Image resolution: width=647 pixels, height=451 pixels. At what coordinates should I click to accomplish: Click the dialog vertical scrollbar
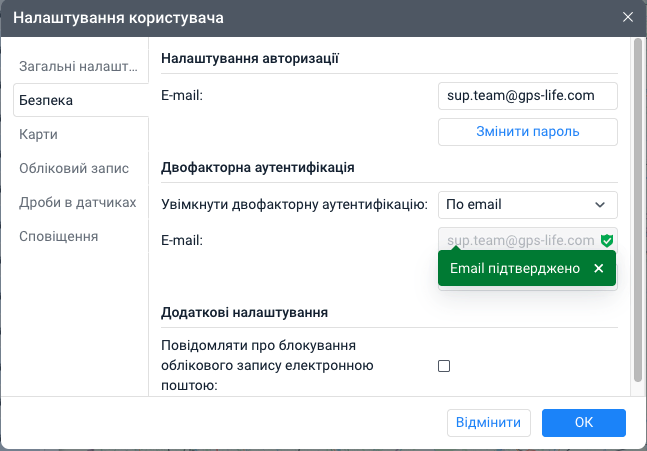(x=638, y=210)
